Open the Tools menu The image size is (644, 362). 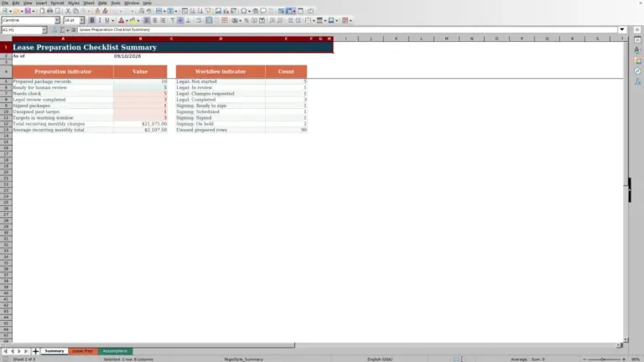click(116, 3)
